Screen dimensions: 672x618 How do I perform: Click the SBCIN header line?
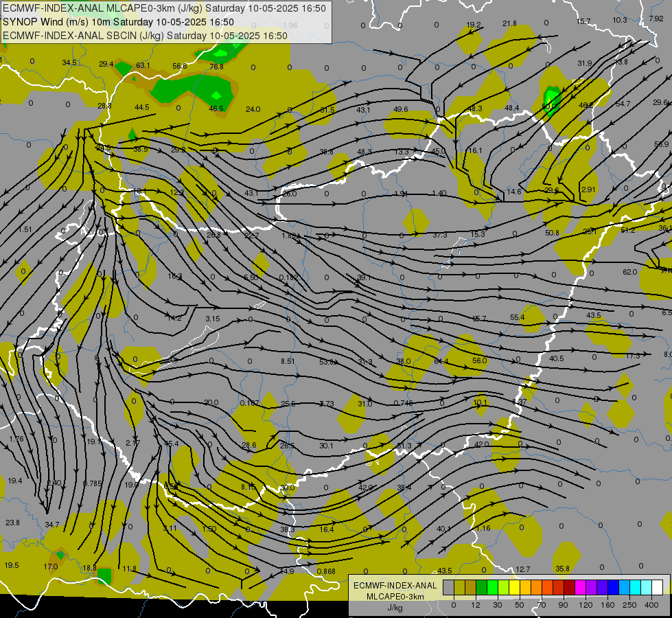tap(145, 36)
